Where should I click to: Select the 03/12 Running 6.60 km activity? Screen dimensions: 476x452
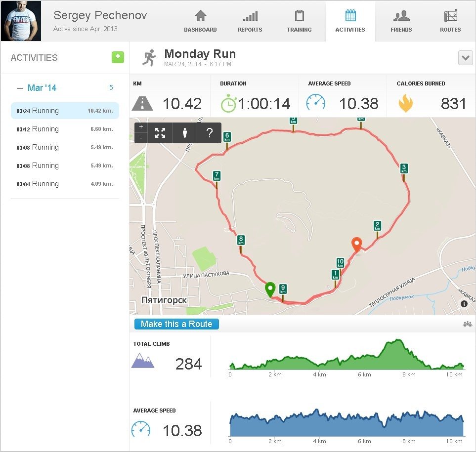tap(65, 129)
